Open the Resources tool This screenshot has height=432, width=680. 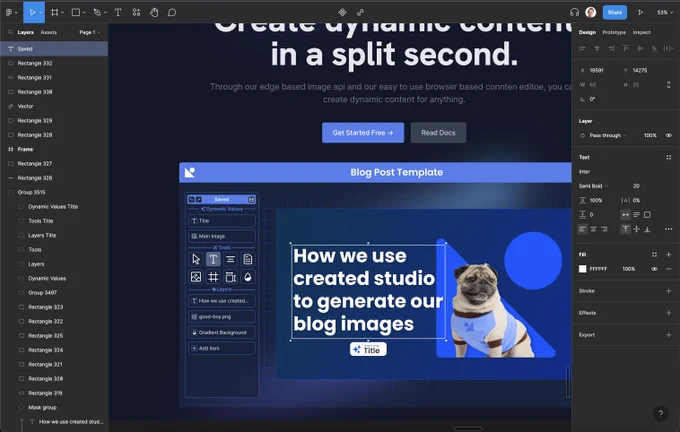[136, 13]
